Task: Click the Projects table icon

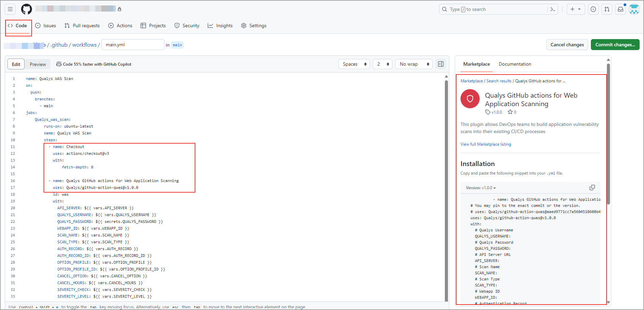Action: click(143, 26)
